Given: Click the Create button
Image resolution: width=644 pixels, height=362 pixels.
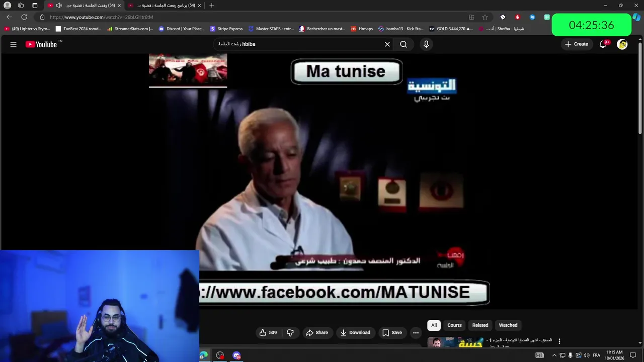Looking at the screenshot, I should click(x=576, y=44).
